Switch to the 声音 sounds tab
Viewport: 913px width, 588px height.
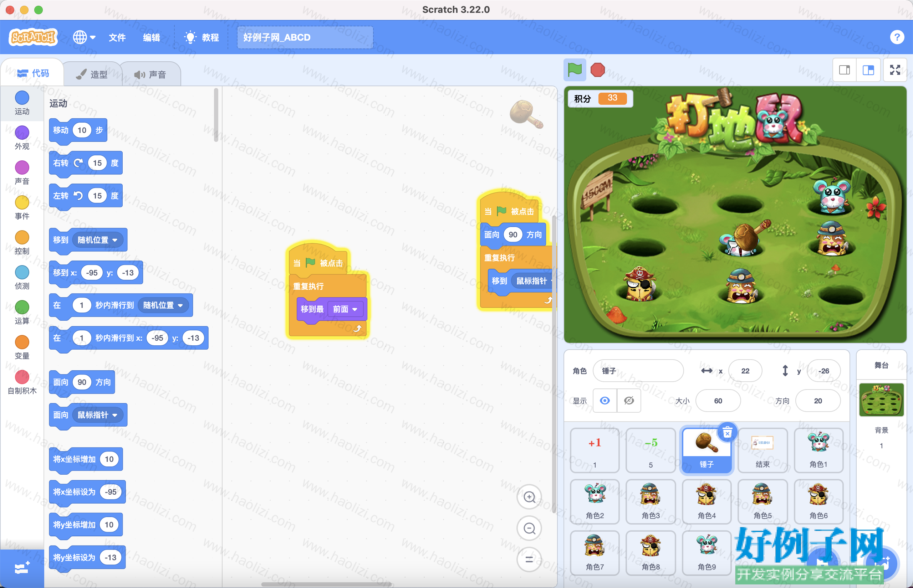point(150,74)
